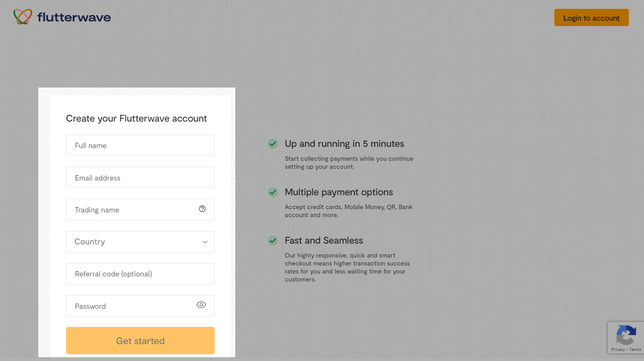Click checkmark icon beside Fast and Seamless
The width and height of the screenshot is (644, 361).
(273, 241)
